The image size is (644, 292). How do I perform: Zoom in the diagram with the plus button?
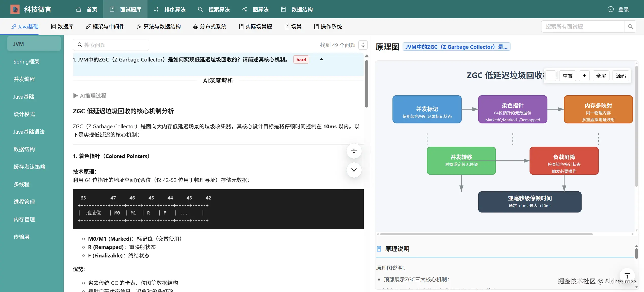tap(584, 76)
